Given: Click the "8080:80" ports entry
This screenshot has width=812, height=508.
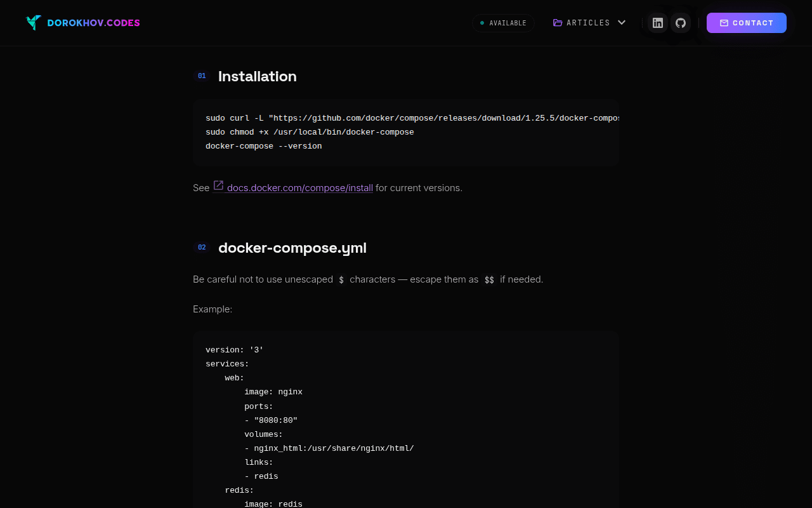Looking at the screenshot, I should 271,420.
